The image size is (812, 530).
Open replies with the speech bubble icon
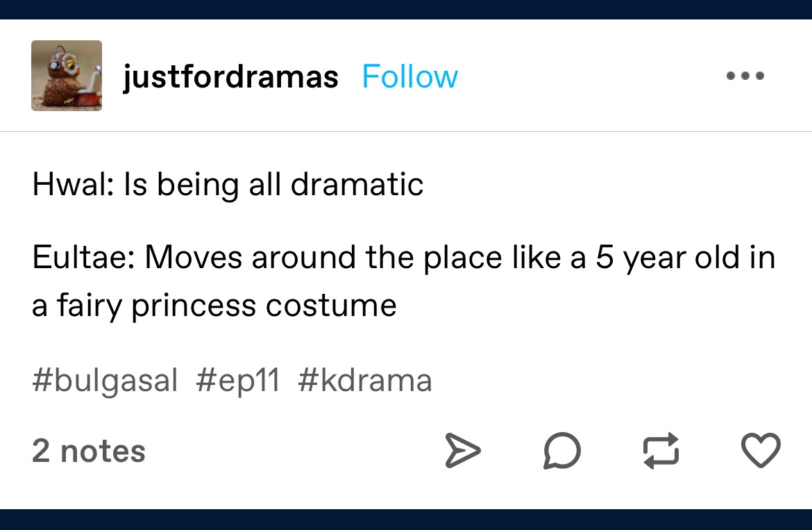point(561,450)
